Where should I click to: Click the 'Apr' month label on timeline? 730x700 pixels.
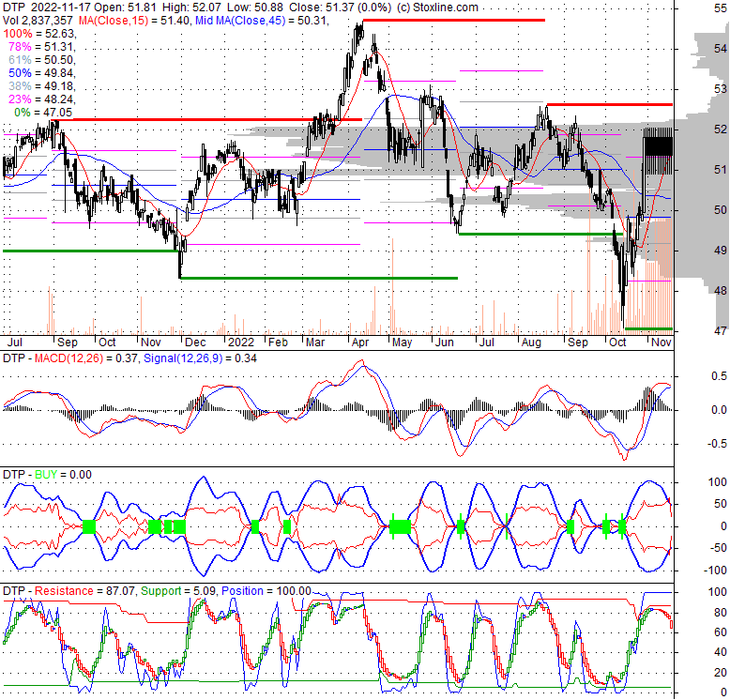point(360,342)
